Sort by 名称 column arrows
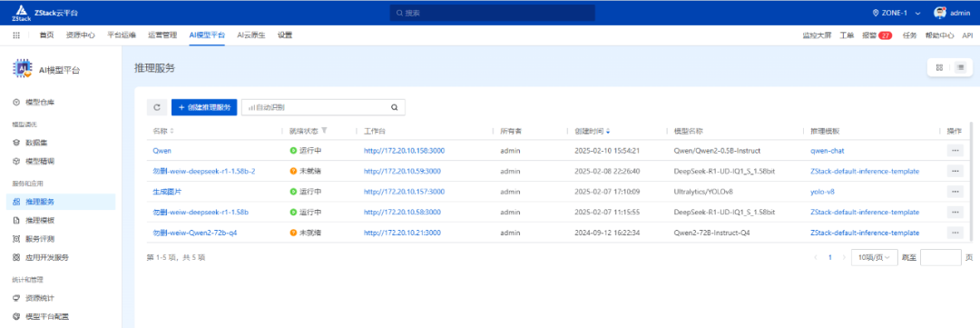 (171, 131)
